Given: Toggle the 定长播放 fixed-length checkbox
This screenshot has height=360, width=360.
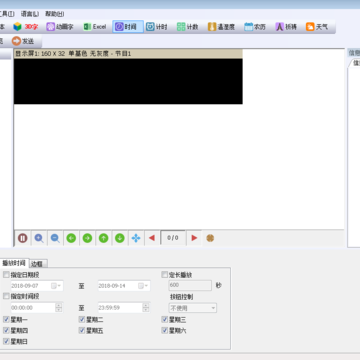Looking at the screenshot, I should pos(165,275).
